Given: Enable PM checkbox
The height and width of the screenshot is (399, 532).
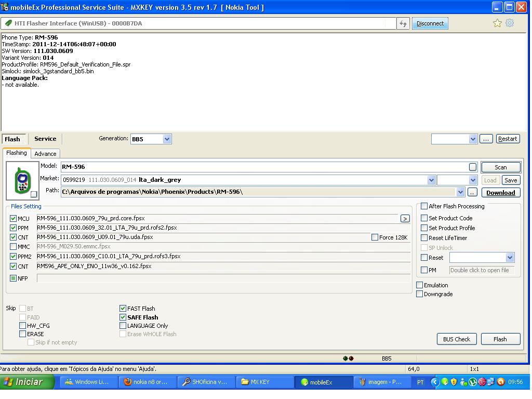Looking at the screenshot, I should click(424, 270).
